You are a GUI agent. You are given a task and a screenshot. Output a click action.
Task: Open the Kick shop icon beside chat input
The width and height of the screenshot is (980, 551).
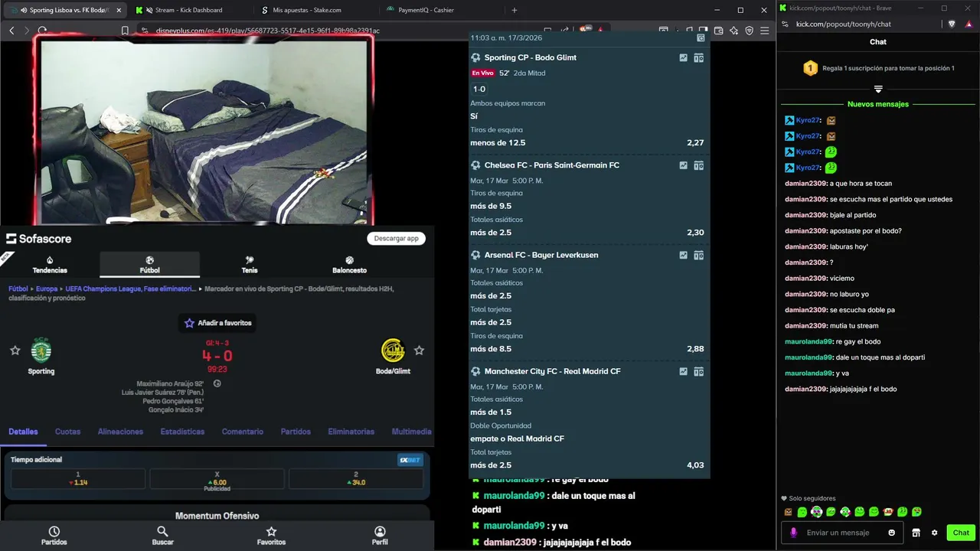point(916,533)
